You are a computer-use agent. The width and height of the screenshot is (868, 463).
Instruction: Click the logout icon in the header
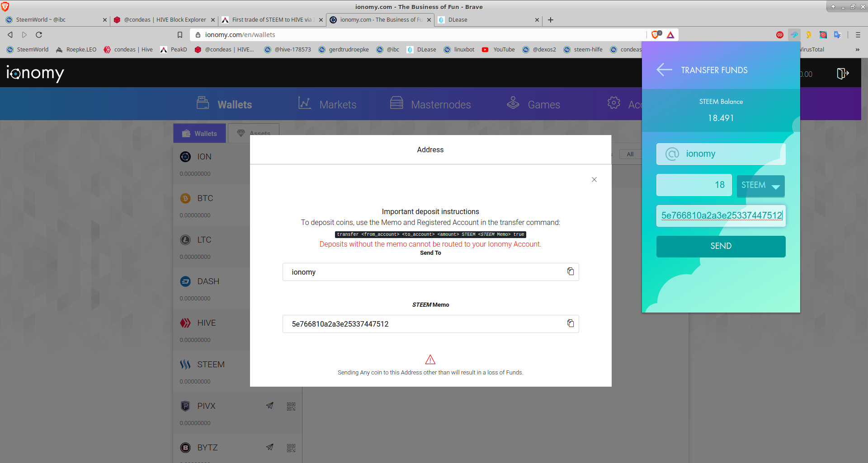click(x=843, y=73)
